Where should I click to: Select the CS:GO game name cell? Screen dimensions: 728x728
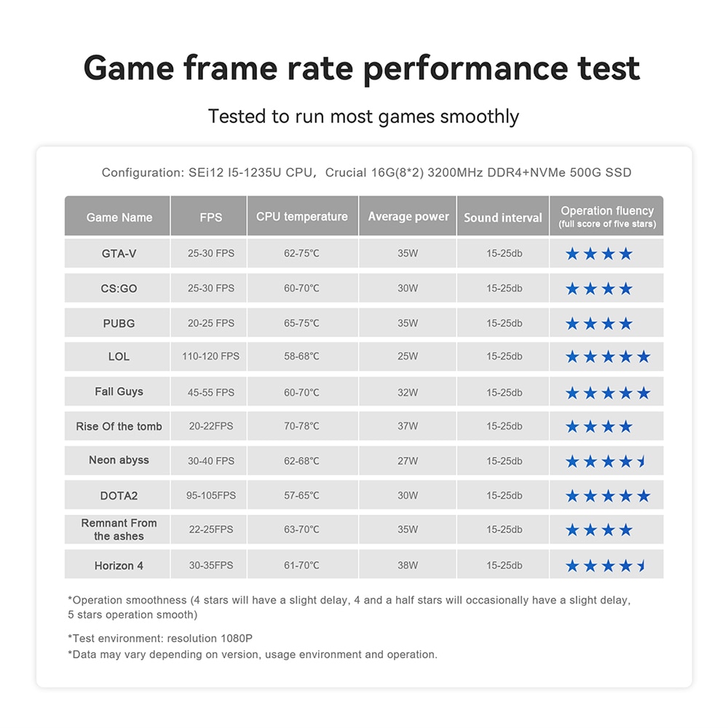117,288
